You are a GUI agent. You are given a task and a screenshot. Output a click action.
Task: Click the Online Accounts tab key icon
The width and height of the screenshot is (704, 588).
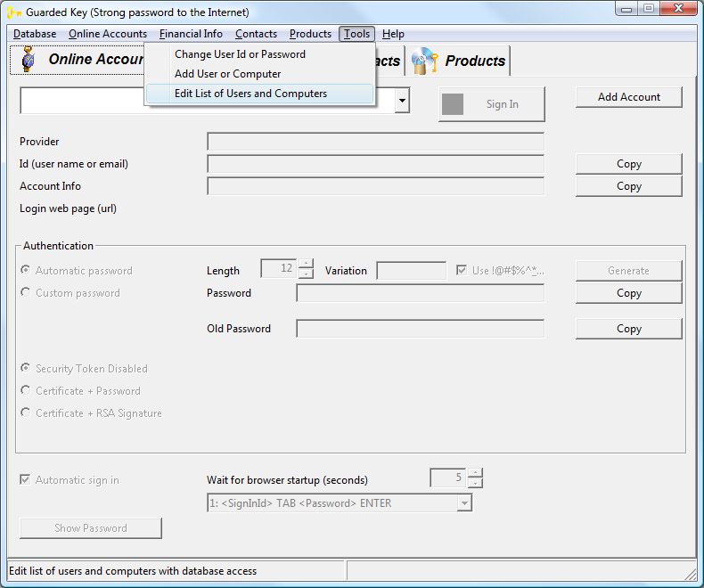pos(29,60)
